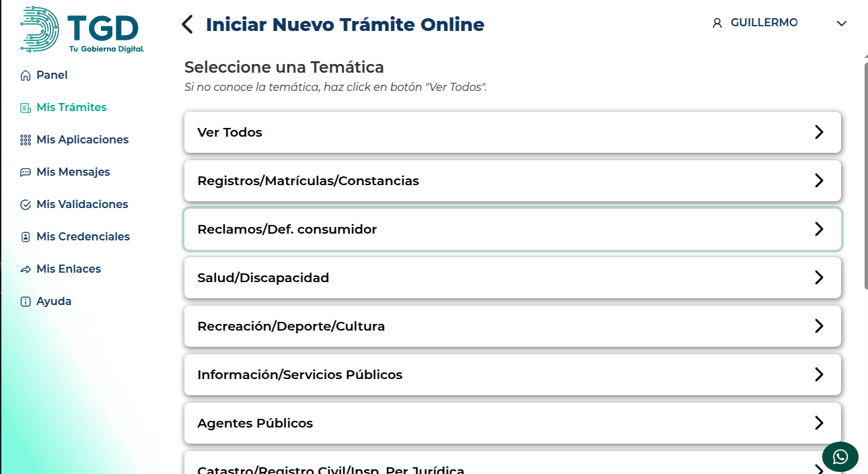Open Mis Validaciones in the sidebar

pyautogui.click(x=82, y=205)
